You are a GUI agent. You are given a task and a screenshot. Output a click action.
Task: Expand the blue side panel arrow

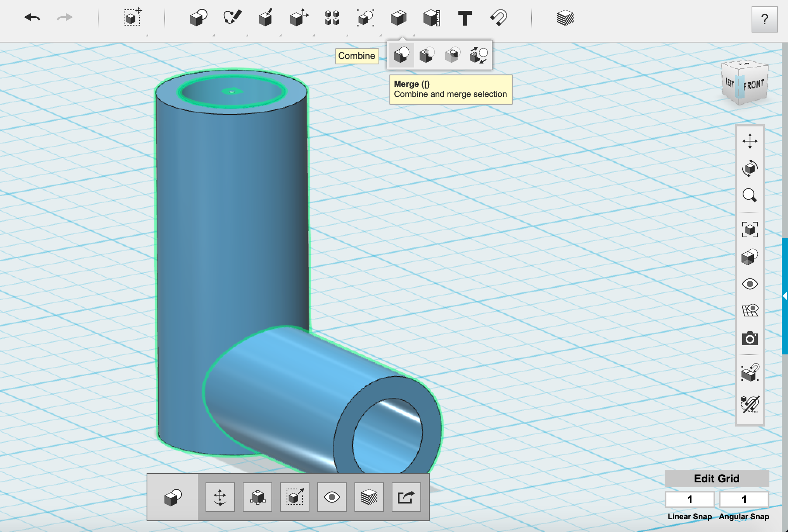coord(785,296)
